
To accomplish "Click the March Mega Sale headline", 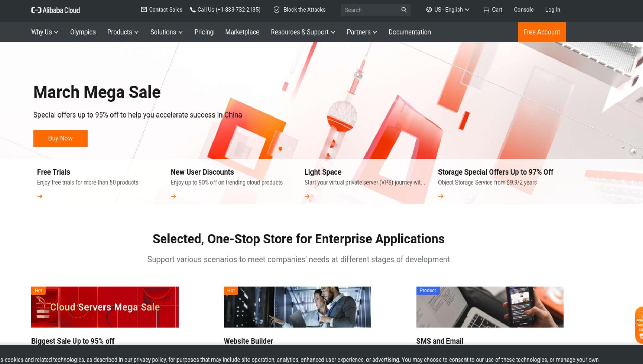I will 97,92.
